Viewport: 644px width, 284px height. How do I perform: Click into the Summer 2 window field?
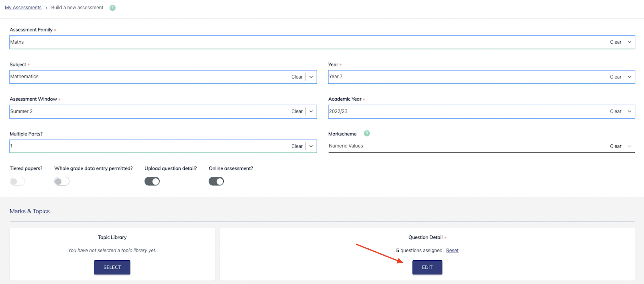(163, 111)
